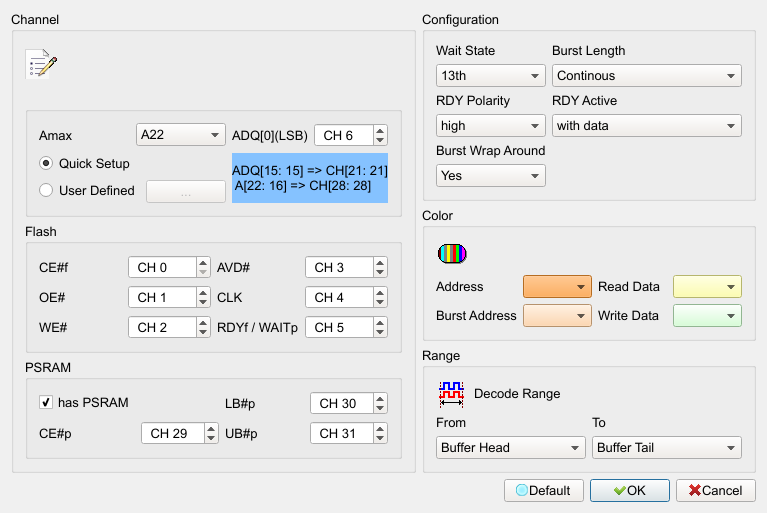Decrease the LB#p channel number
Image resolution: width=767 pixels, height=513 pixels.
[x=380, y=409]
